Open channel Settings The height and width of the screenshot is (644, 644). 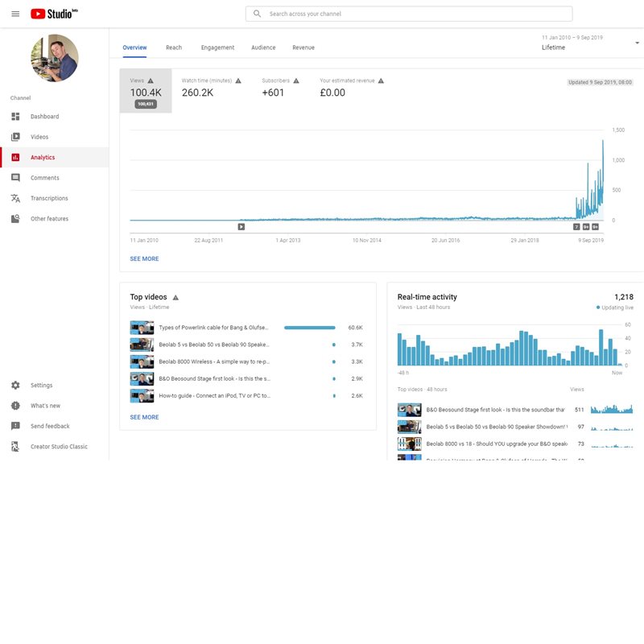[41, 386]
